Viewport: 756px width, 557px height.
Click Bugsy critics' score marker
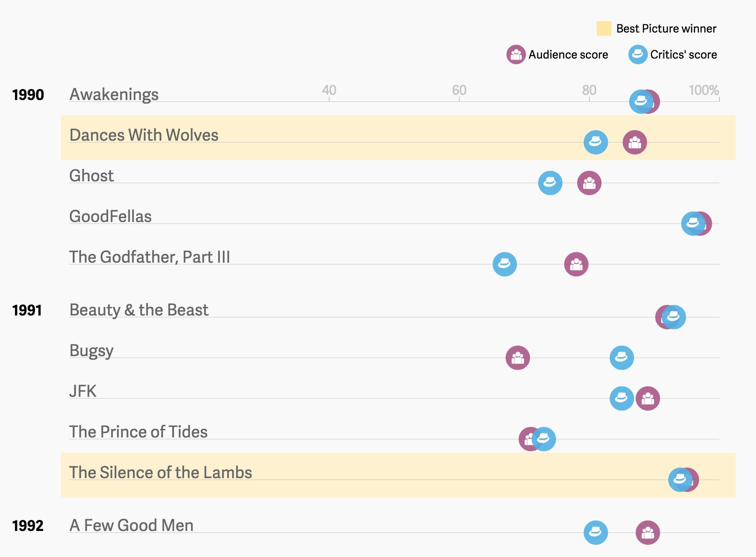[x=621, y=358]
